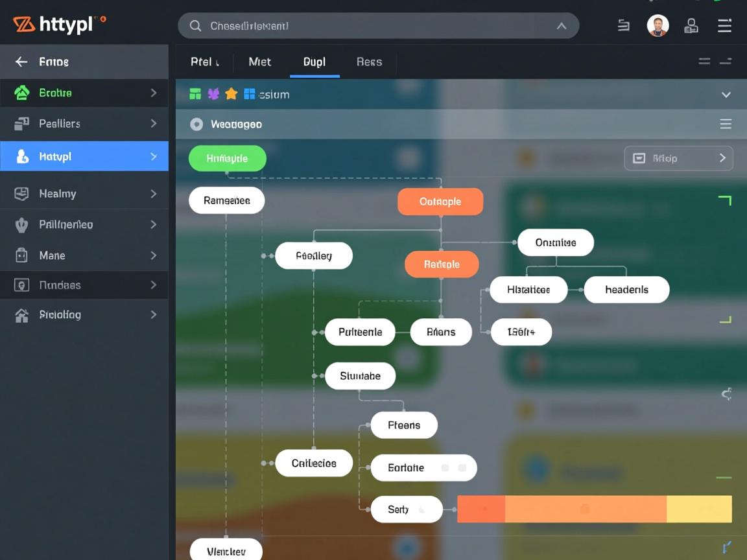Collapse the search bar with up caret

pyautogui.click(x=562, y=26)
